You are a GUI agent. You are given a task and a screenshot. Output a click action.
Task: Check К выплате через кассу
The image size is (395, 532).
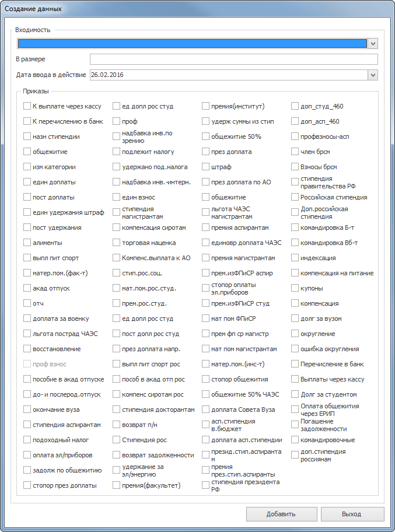(x=27, y=106)
